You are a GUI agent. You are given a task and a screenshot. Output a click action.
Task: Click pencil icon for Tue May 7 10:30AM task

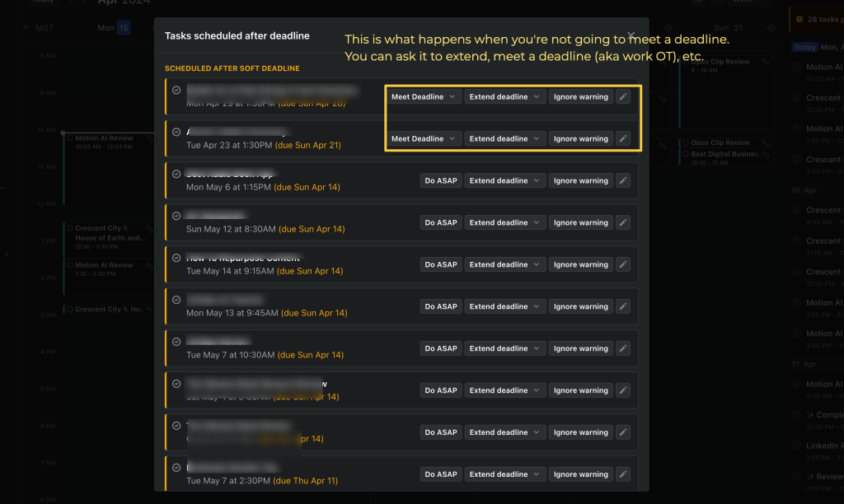click(623, 348)
